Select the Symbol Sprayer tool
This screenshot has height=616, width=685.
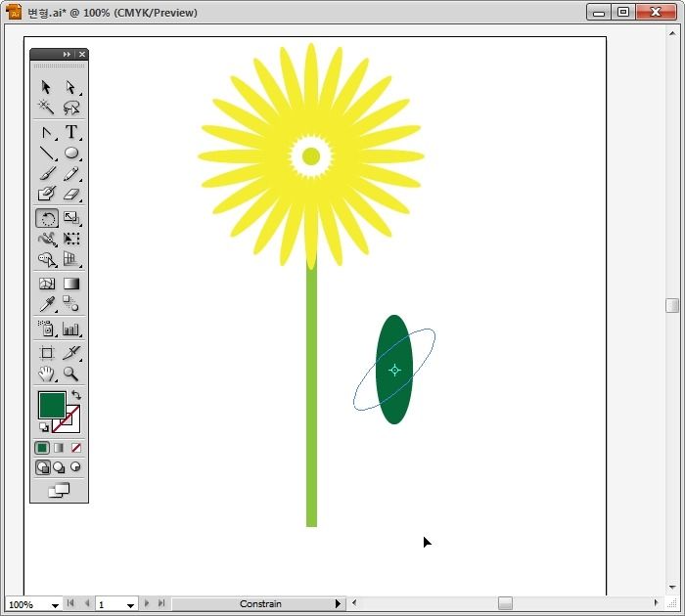46,329
